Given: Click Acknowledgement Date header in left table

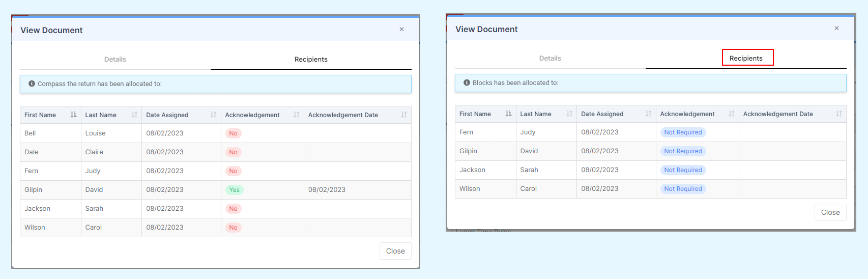Looking at the screenshot, I should tap(358, 115).
